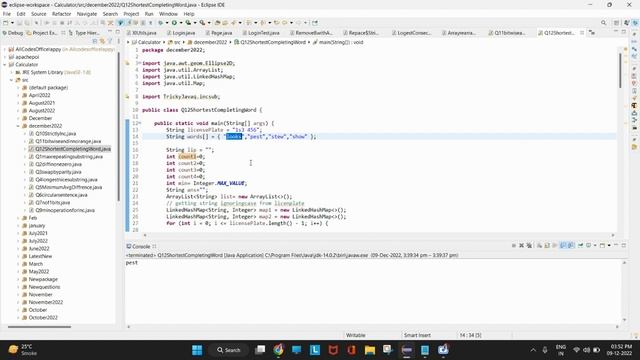Click the Windows Start button
640x360 pixels.
coord(197,350)
